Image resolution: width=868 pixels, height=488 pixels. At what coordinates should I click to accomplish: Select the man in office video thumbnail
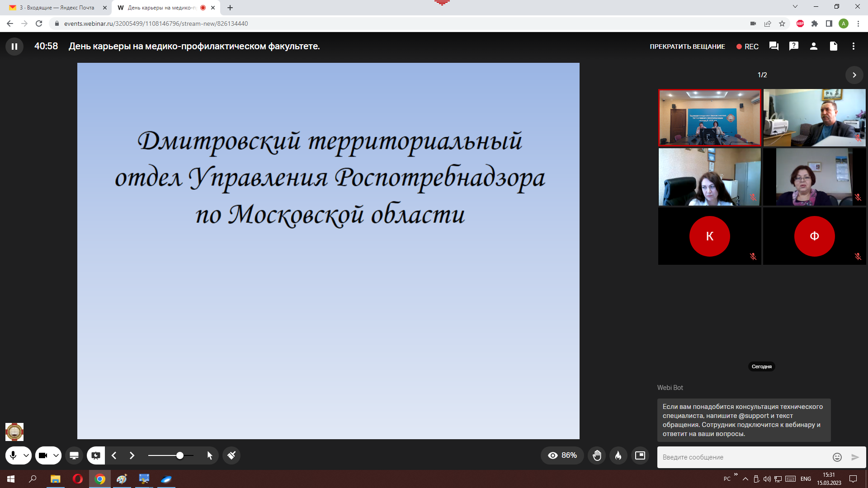(814, 117)
